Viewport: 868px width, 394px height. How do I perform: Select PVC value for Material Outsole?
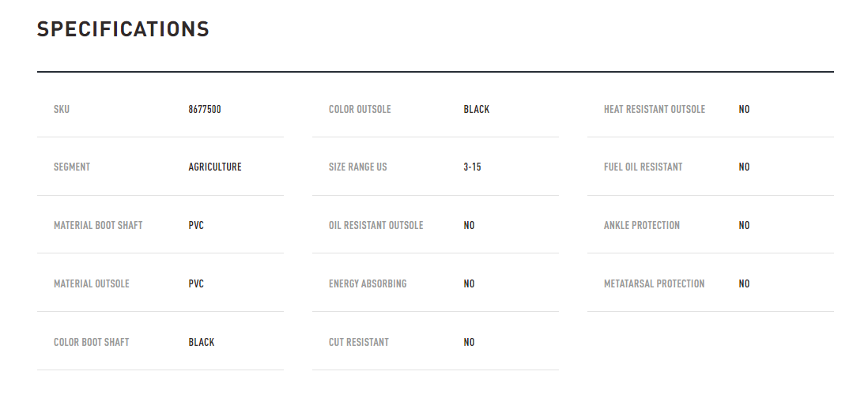tap(196, 284)
